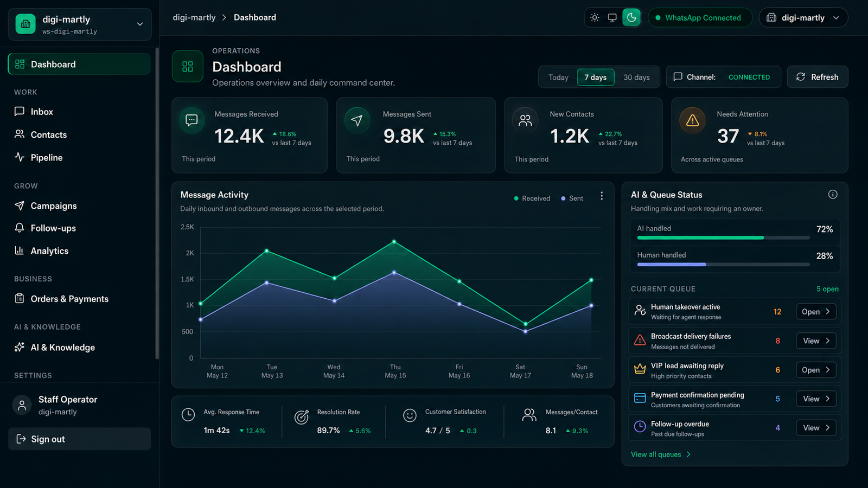Select system theme monitor icon
This screenshot has height=488, width=868.
point(612,17)
